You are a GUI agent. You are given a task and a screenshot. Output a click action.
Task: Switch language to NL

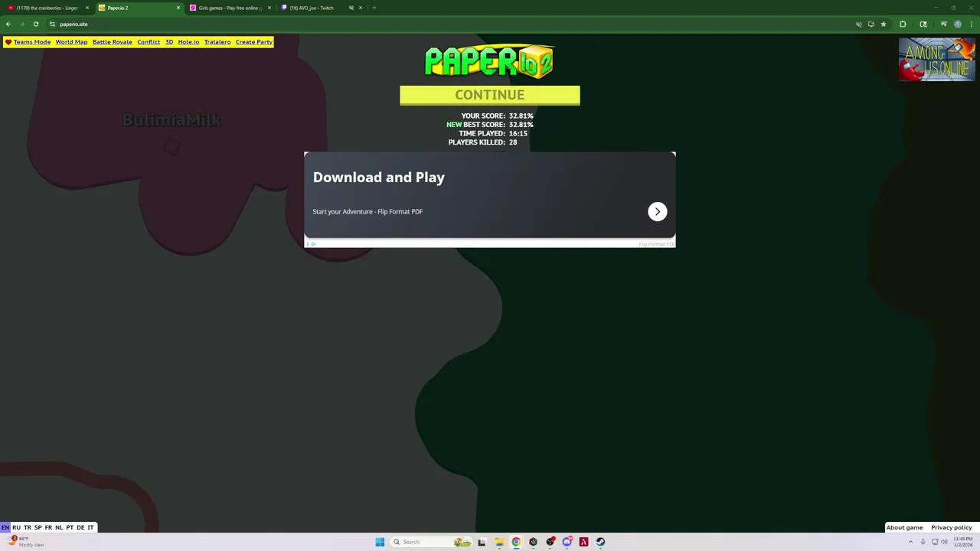[59, 528]
